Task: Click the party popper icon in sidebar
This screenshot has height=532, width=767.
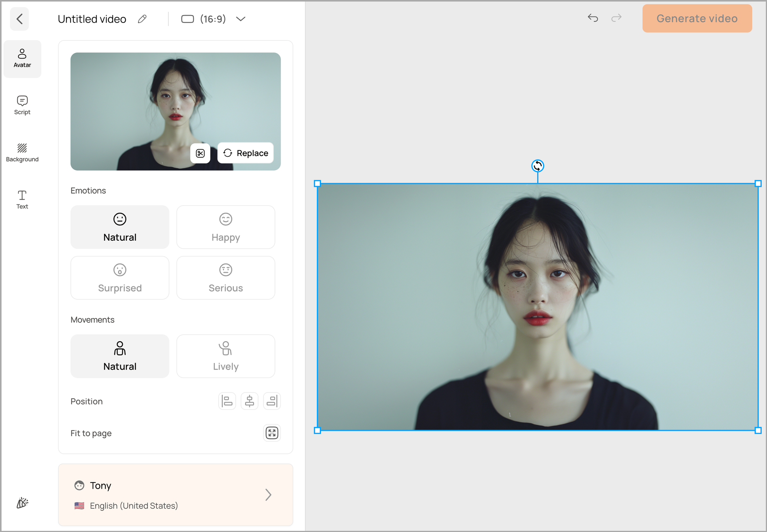Action: click(x=22, y=503)
